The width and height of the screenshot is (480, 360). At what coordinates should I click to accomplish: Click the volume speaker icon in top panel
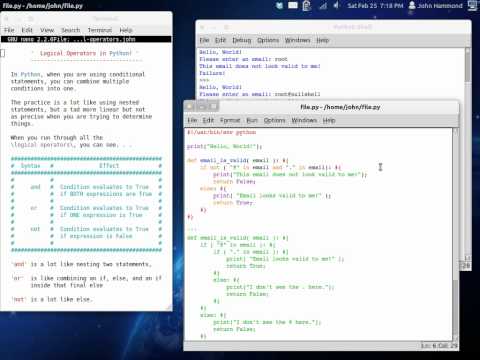click(337, 5)
